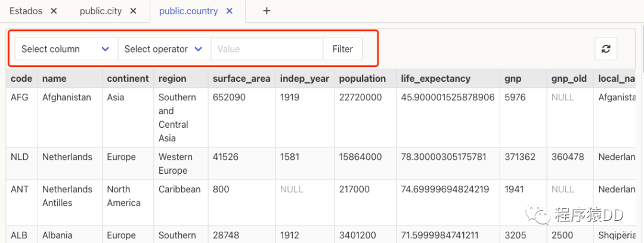The width and height of the screenshot is (644, 243).
Task: Select the Netherlands Antilles name cell
Action: (67, 196)
